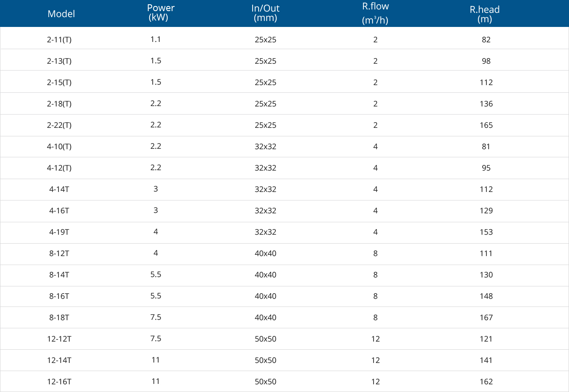Click model 2-13(T) cell
Image resolution: width=569 pixels, height=392 pixels.
pos(59,61)
